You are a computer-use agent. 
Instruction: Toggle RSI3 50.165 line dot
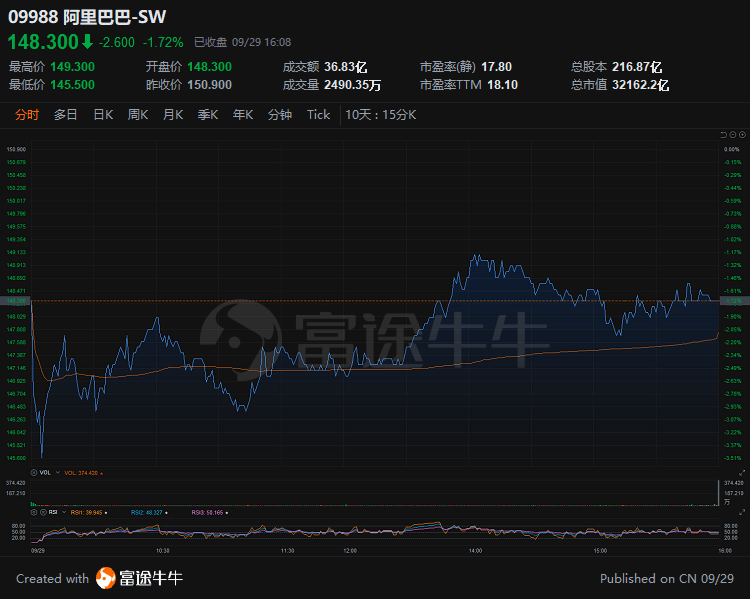[227, 513]
